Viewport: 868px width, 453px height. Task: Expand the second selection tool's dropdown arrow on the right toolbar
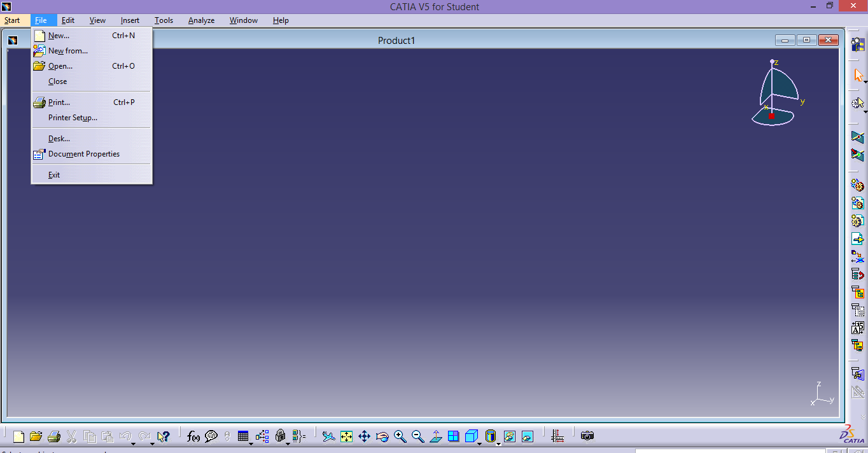865,112
